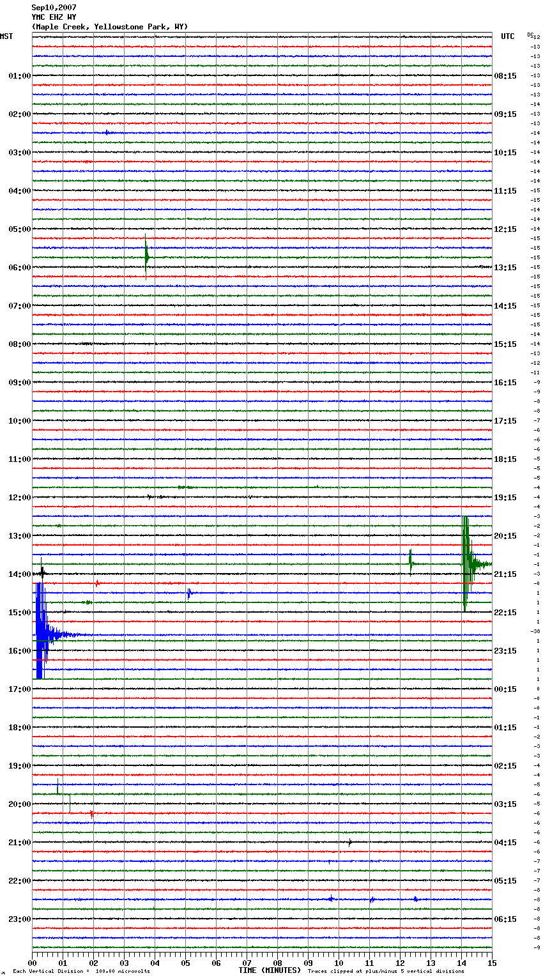Click station name 'Maple Creek, Yellowstone Park, WY'
The height and width of the screenshot is (980, 543).
click(110, 27)
